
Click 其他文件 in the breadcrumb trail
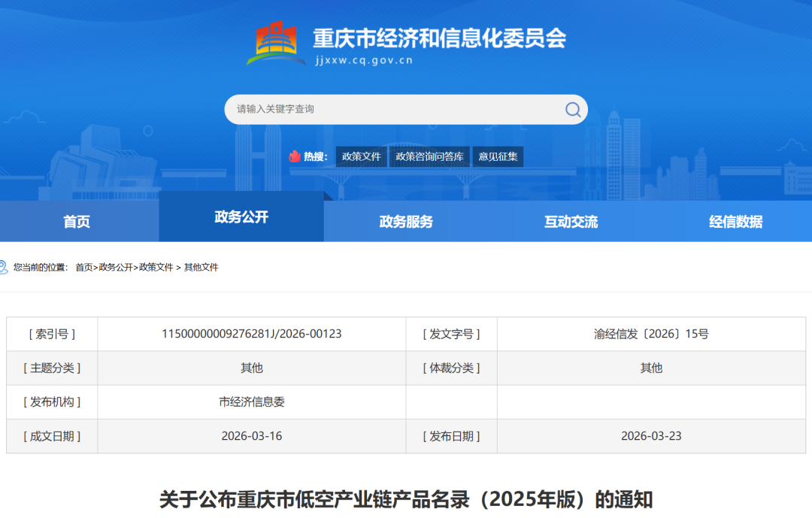[201, 268]
